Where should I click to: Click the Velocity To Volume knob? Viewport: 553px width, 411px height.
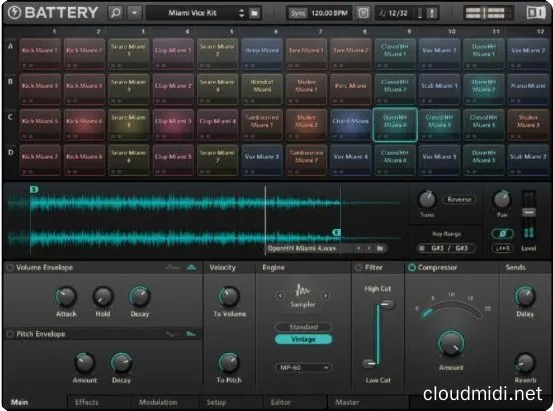229,297
